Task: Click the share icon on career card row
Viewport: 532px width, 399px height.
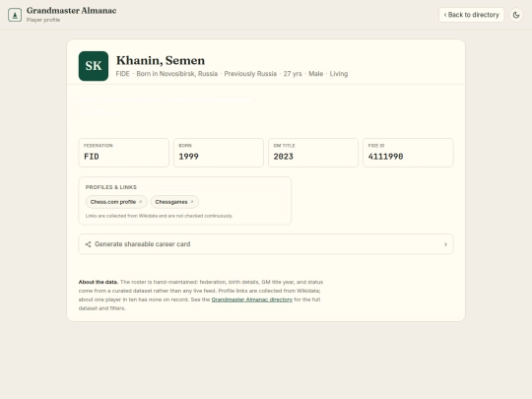Action: point(88,244)
